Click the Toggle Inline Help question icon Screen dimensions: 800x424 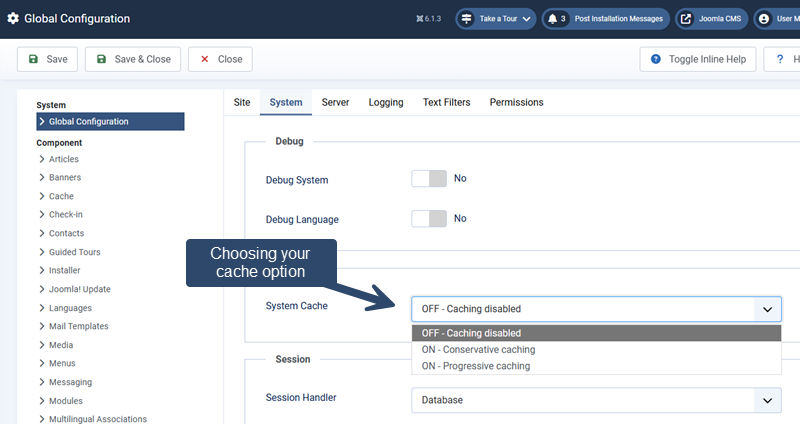click(x=656, y=59)
